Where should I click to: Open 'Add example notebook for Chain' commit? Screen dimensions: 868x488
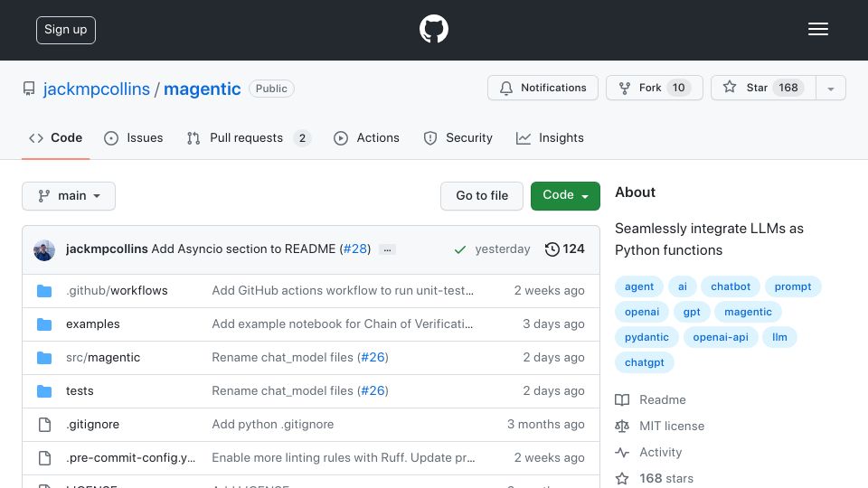[343, 324]
